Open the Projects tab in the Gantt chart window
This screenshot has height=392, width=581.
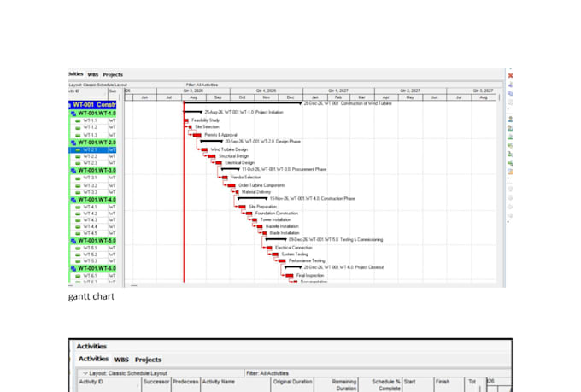[x=113, y=74]
